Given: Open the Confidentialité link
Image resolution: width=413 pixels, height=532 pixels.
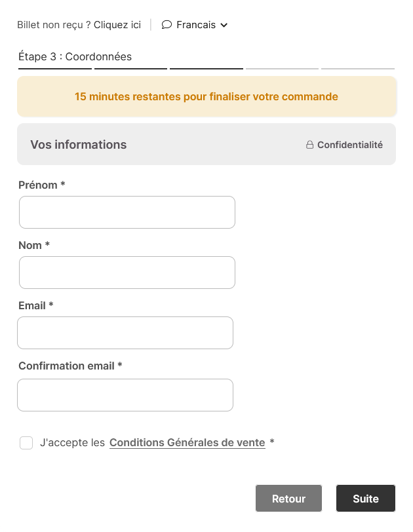Looking at the screenshot, I should pyautogui.click(x=349, y=145).
